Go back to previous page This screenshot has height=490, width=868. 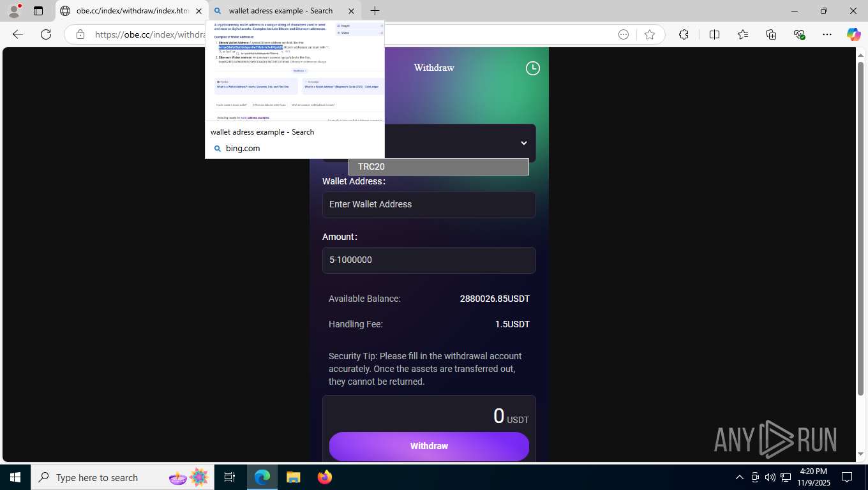(x=18, y=34)
